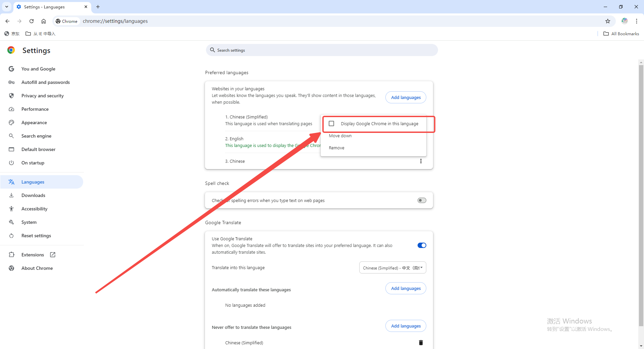The height and width of the screenshot is (349, 644).
Task: Close the Settings - Languages tab
Action: coord(86,7)
